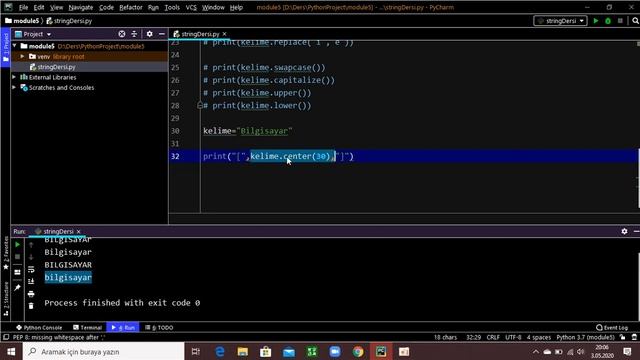Open the VCS menu
This screenshot has height=360, width=640.
click(x=191, y=7)
